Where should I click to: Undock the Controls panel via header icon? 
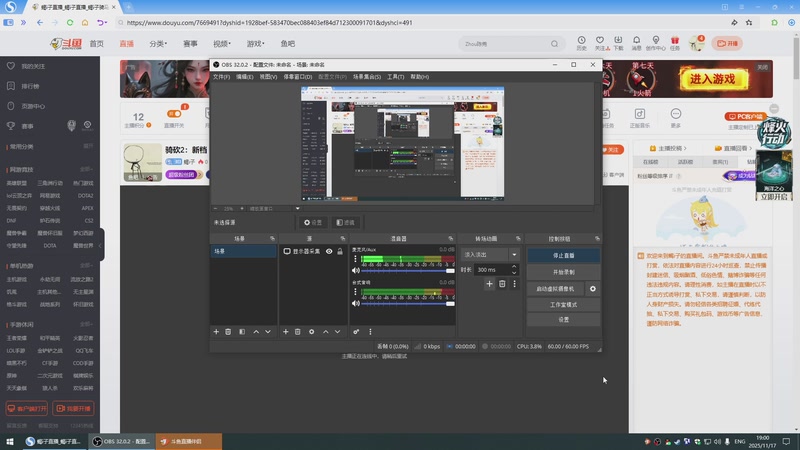tap(597, 239)
